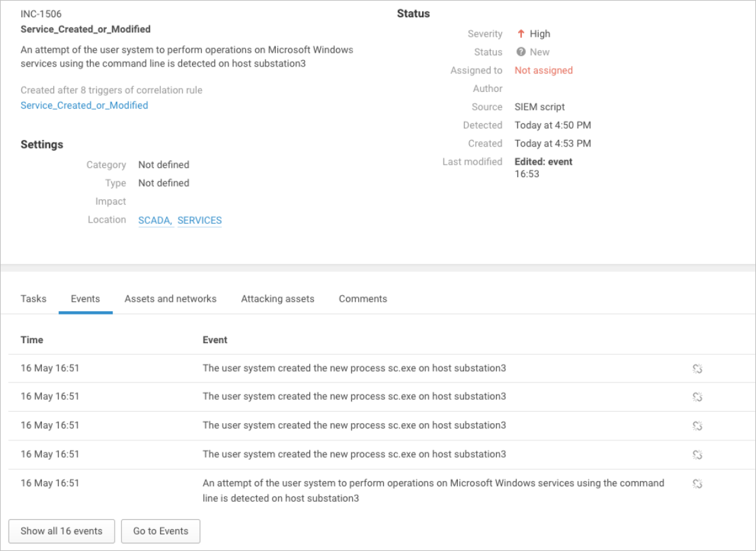Image resolution: width=756 pixels, height=551 pixels.
Task: Click the unlink icon on the third sc.exe event row
Action: point(697,426)
